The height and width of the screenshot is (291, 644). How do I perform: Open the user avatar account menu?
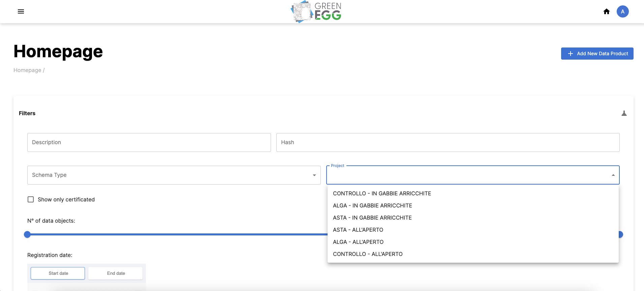pos(622,11)
